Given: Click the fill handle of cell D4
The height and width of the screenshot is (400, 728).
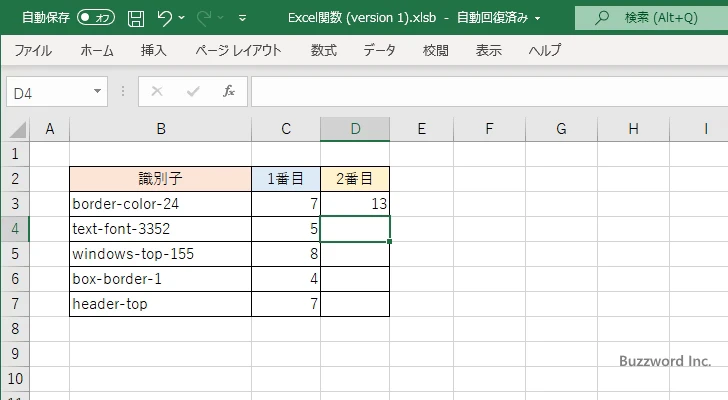Looking at the screenshot, I should (389, 241).
